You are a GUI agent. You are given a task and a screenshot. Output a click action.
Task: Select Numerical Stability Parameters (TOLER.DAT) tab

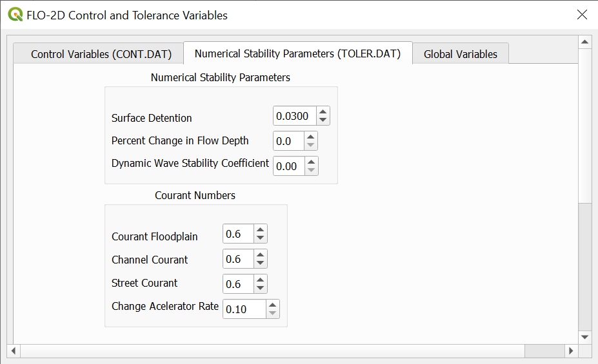pyautogui.click(x=298, y=53)
